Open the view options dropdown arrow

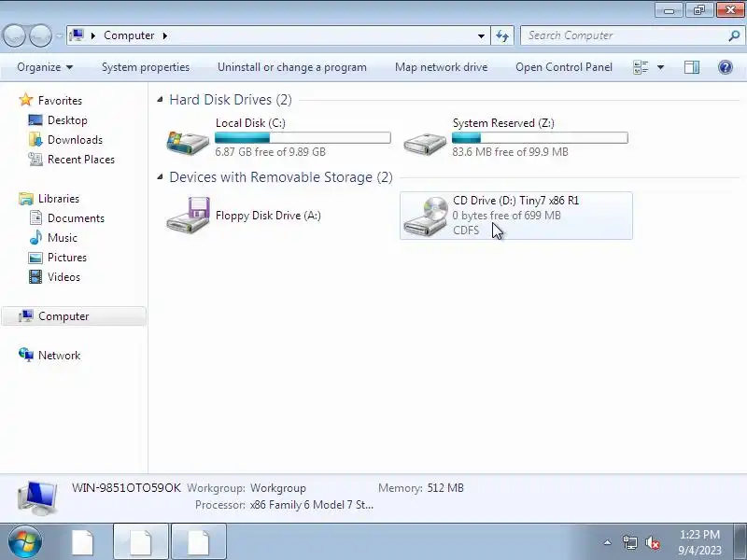coord(660,67)
